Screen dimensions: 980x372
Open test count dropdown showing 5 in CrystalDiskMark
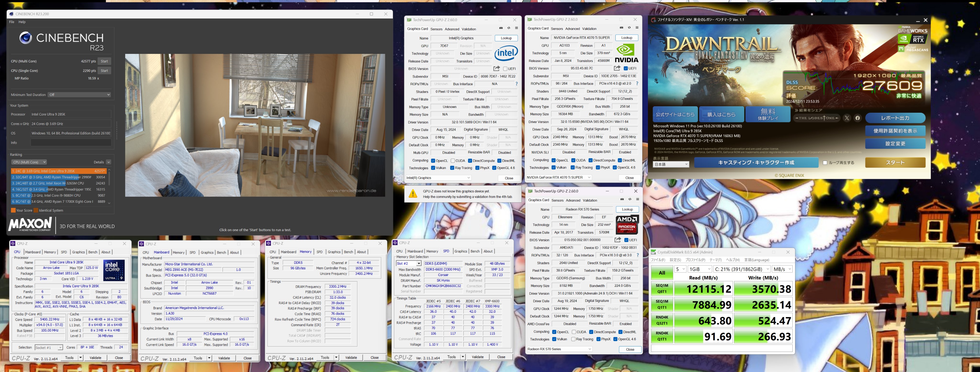680,269
